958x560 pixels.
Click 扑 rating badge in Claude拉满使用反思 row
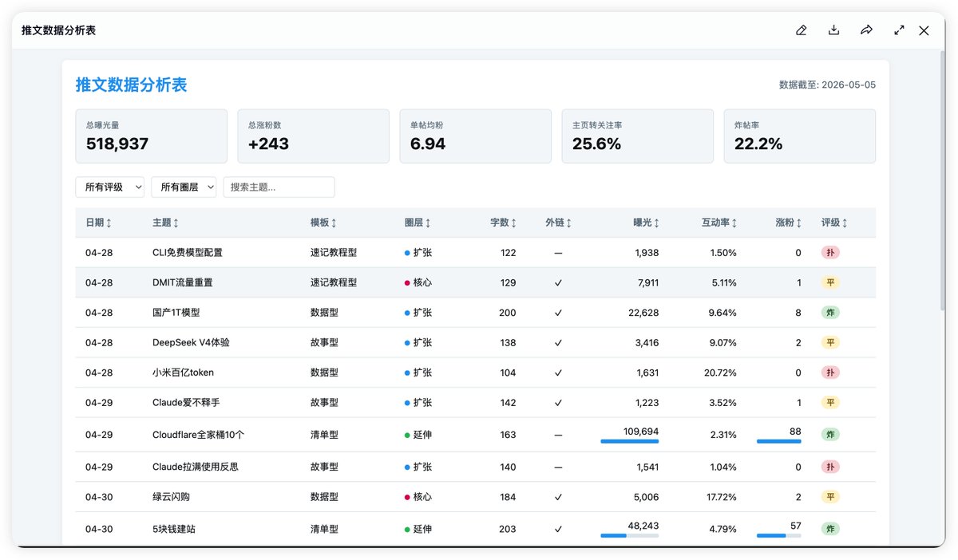click(x=830, y=467)
